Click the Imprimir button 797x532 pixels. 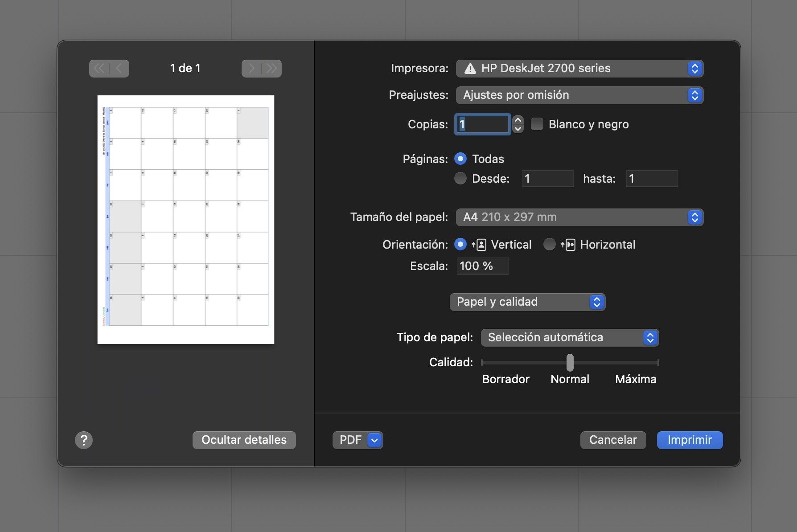click(690, 440)
